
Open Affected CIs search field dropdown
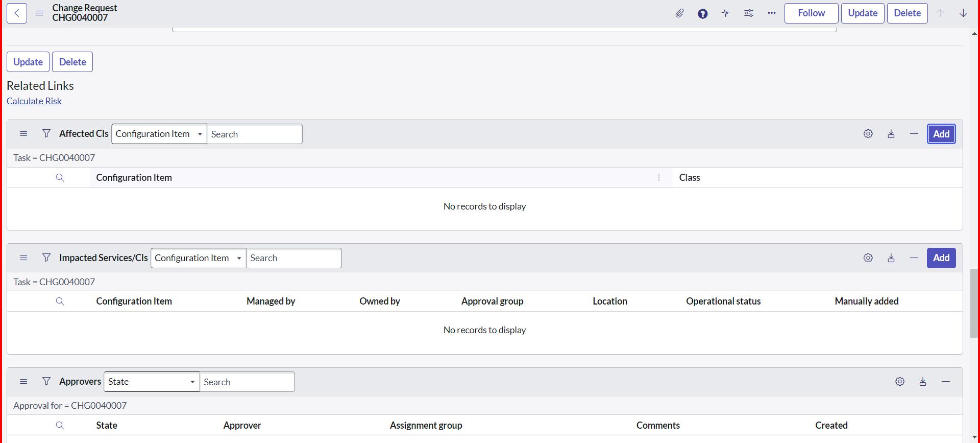(x=159, y=134)
